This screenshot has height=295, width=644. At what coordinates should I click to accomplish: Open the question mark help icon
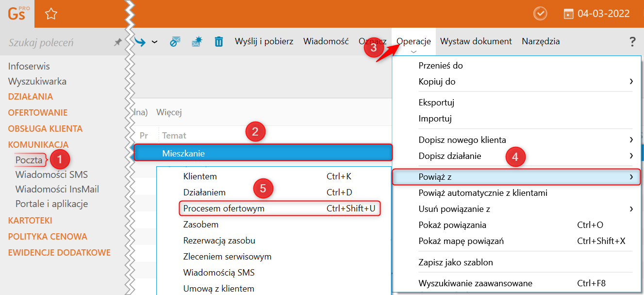click(x=632, y=42)
